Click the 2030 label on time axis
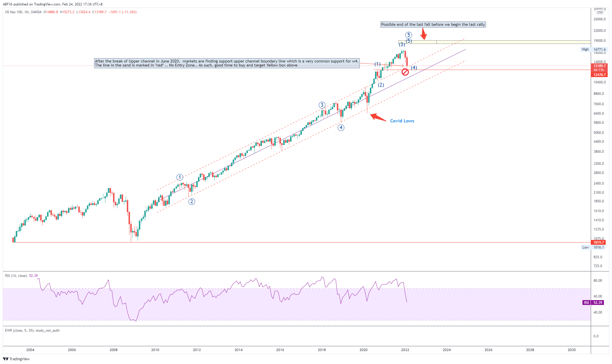This screenshot has height=364, width=612. pos(572,350)
